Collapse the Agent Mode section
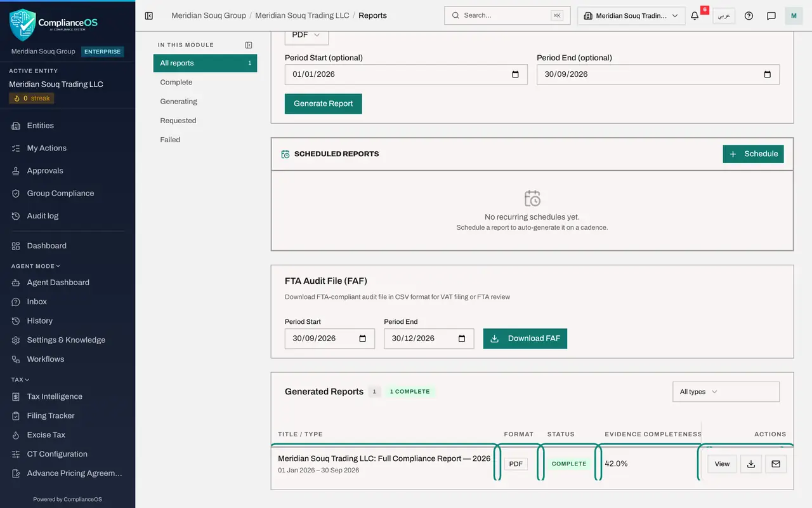Viewport: 812px width, 508px height. click(36, 266)
